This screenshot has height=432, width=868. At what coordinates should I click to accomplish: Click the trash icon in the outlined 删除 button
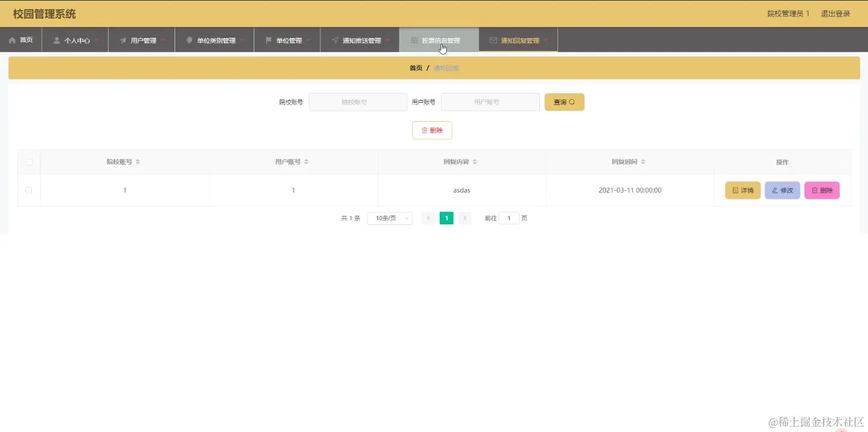[x=424, y=130]
